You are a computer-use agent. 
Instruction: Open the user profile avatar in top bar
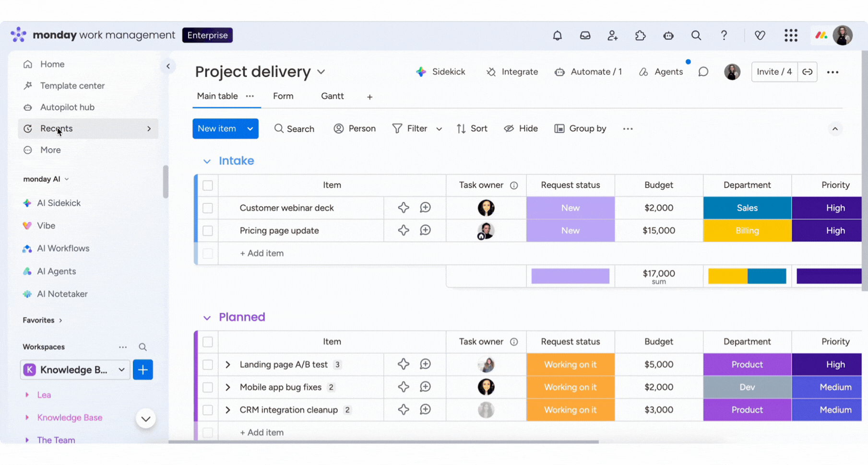click(x=843, y=35)
